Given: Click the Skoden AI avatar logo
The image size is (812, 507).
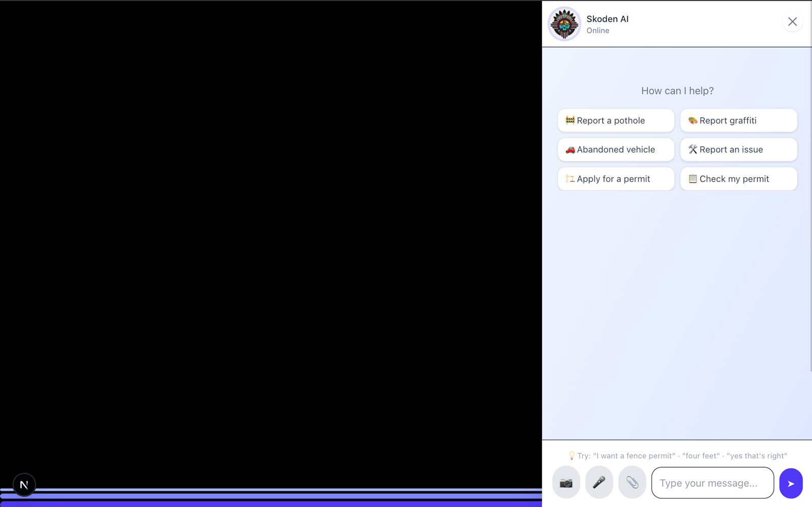Looking at the screenshot, I should pyautogui.click(x=564, y=24).
